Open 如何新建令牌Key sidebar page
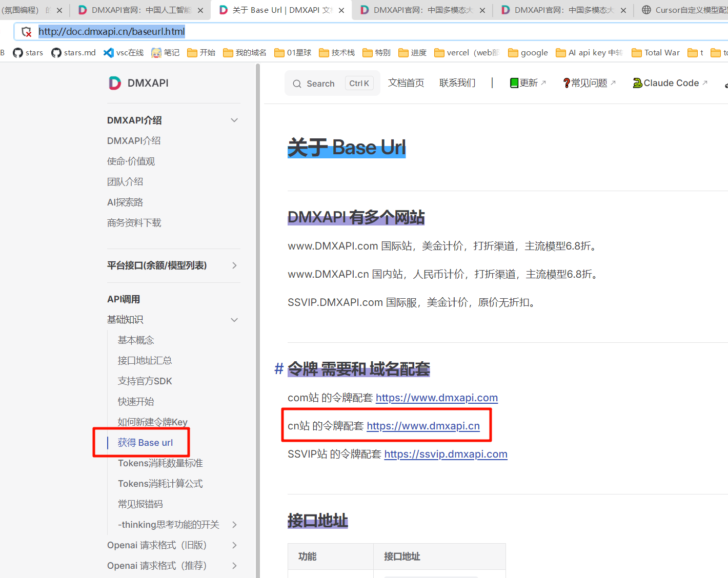Viewport: 728px width, 578px height. [153, 422]
